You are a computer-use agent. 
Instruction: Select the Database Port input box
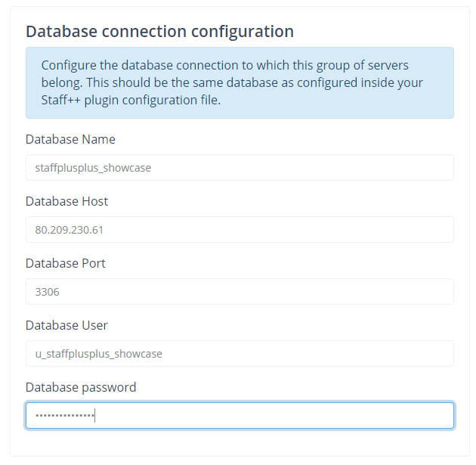[240, 291]
